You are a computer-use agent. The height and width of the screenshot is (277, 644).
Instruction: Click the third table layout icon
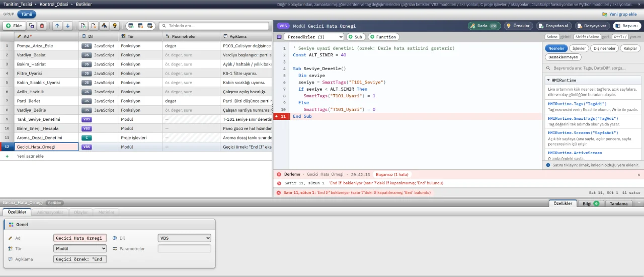pyautogui.click(x=150, y=26)
